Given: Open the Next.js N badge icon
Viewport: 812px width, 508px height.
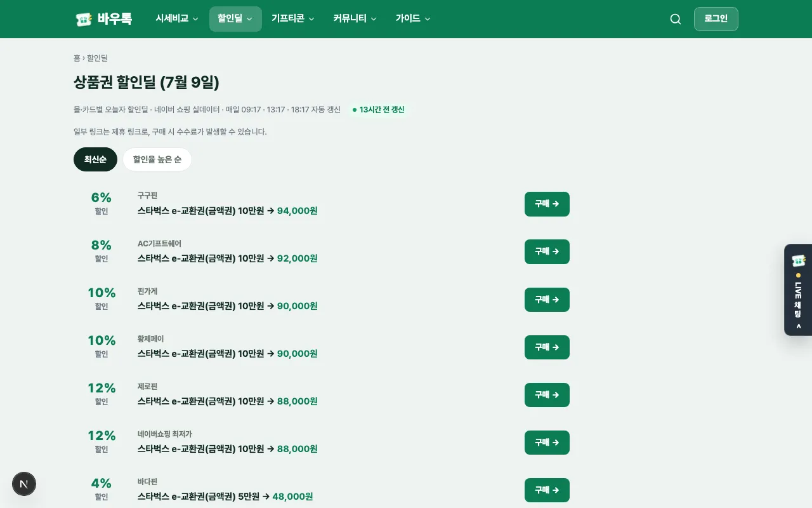Looking at the screenshot, I should (x=24, y=485).
